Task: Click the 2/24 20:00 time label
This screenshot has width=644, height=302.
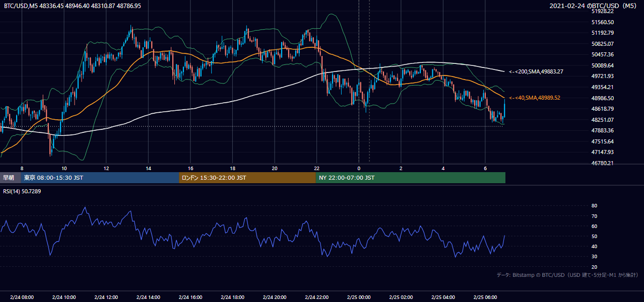Action: tap(275, 297)
